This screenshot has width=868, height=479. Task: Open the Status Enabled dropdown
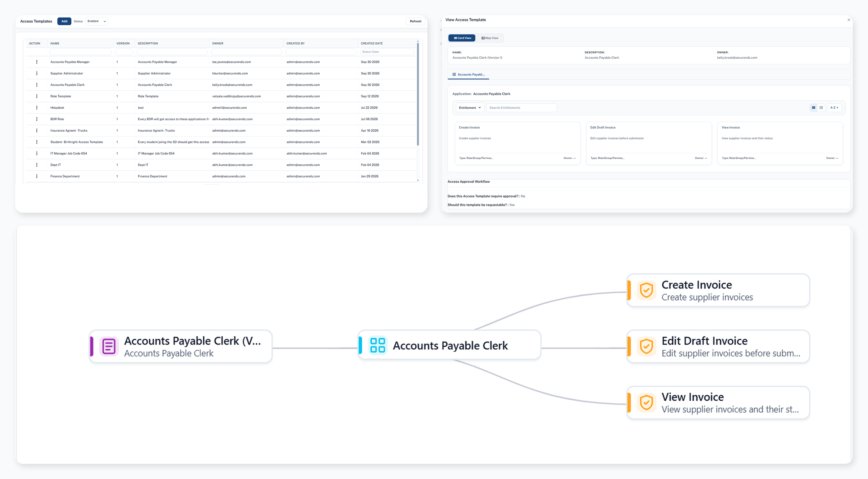96,21
